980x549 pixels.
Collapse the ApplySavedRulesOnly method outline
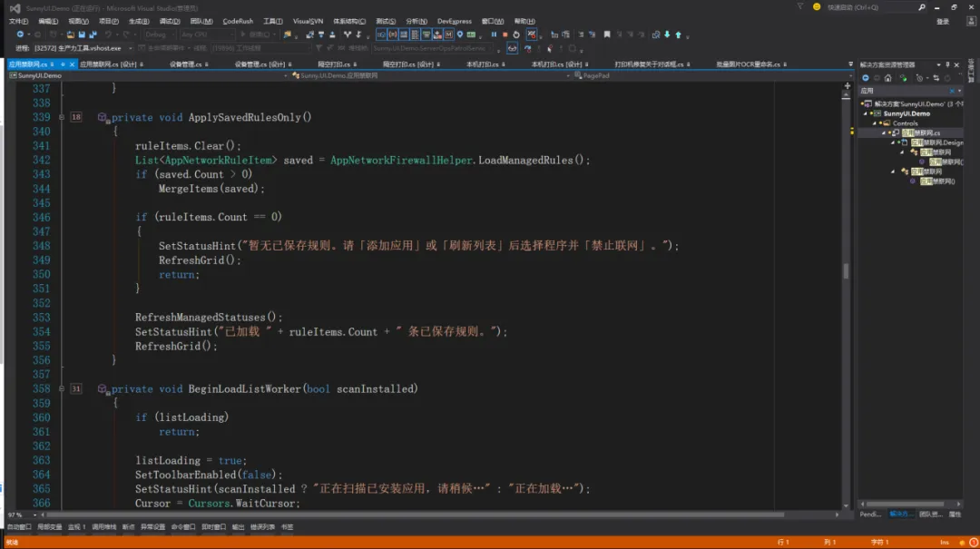tap(62, 117)
